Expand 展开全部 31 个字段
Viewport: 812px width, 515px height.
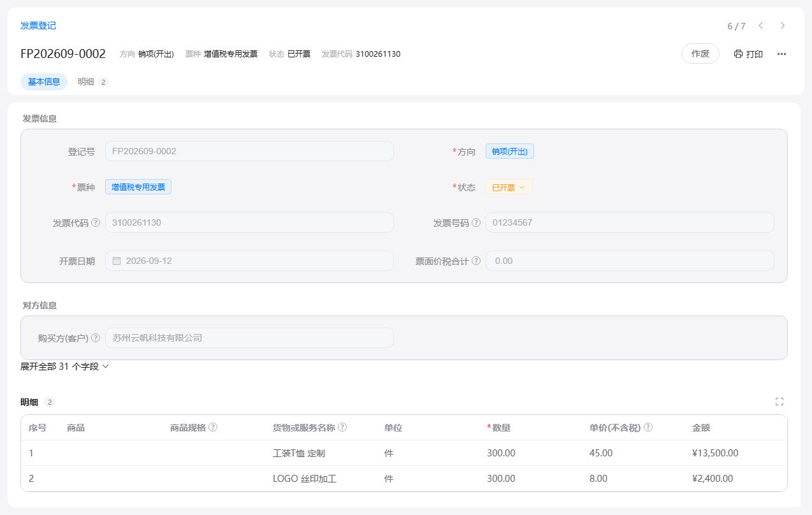point(65,366)
